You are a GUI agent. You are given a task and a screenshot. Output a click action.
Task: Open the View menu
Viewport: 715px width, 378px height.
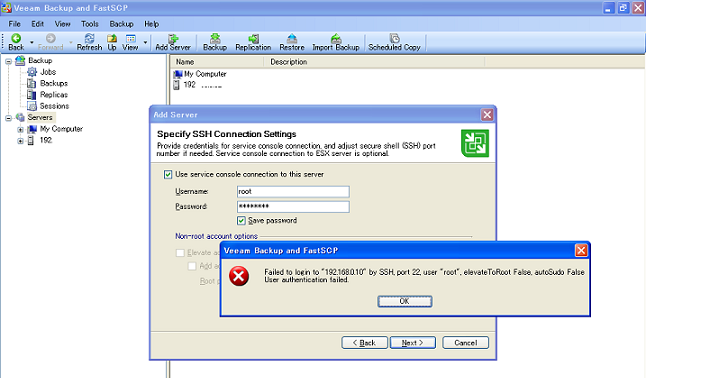[x=62, y=24]
